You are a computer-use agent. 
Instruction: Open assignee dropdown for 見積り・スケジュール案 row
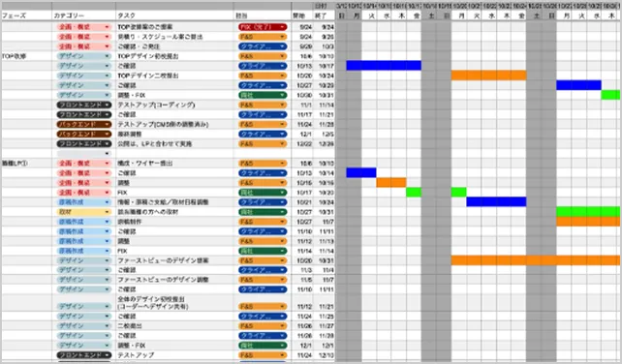click(263, 37)
